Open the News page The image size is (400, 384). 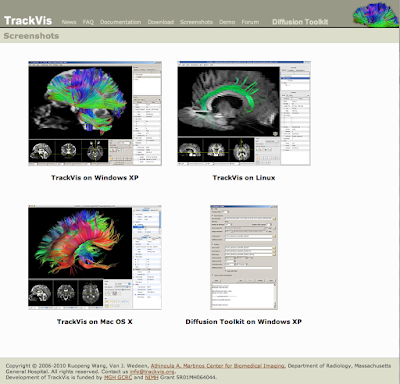tap(69, 22)
